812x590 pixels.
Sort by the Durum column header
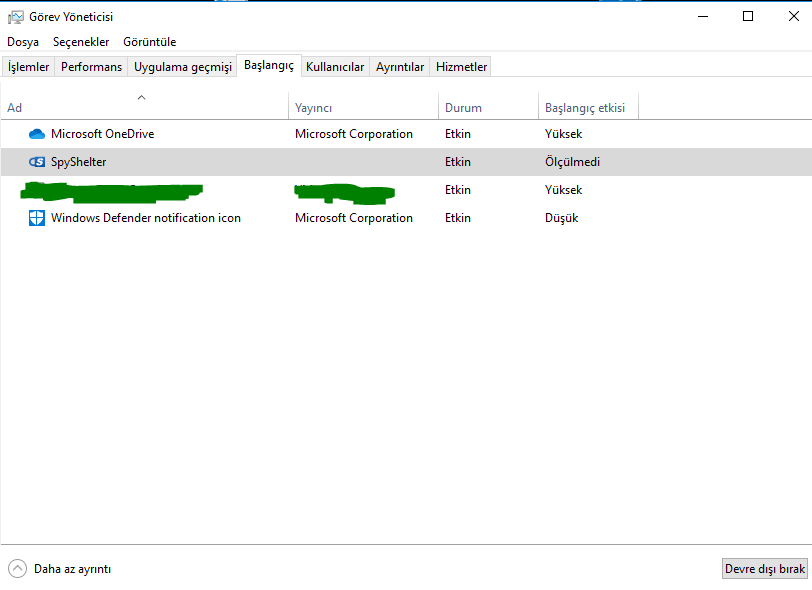488,106
